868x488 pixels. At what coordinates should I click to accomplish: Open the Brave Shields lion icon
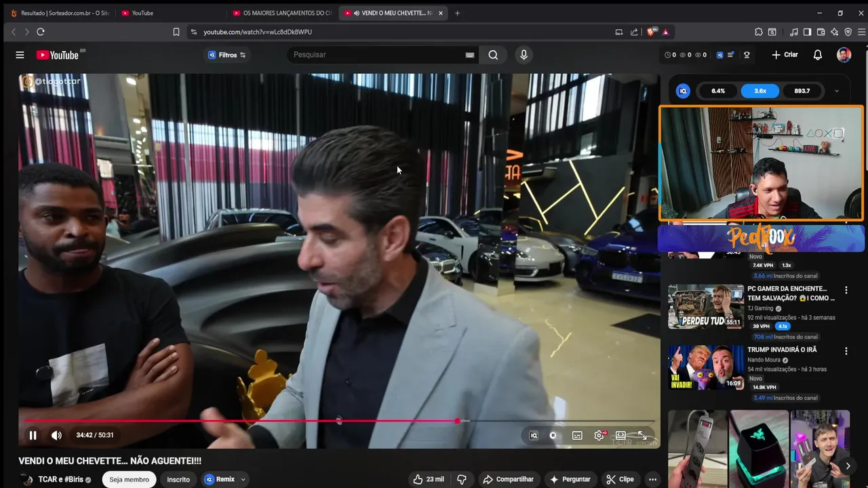[x=652, y=32]
